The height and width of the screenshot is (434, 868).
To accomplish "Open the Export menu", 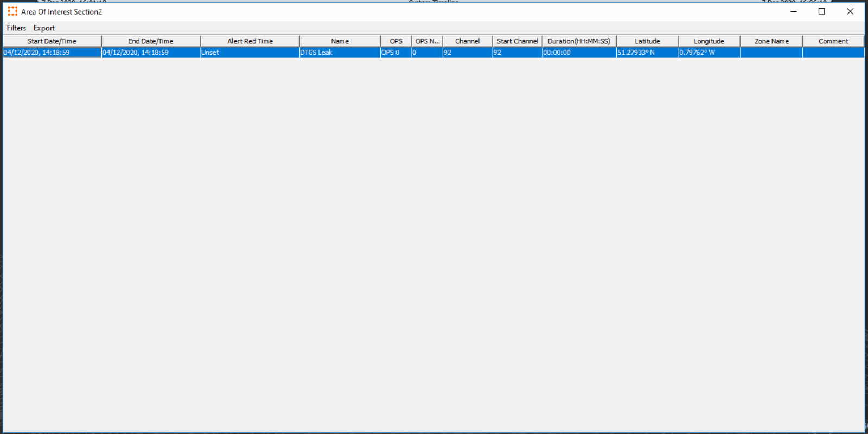I will pyautogui.click(x=44, y=28).
